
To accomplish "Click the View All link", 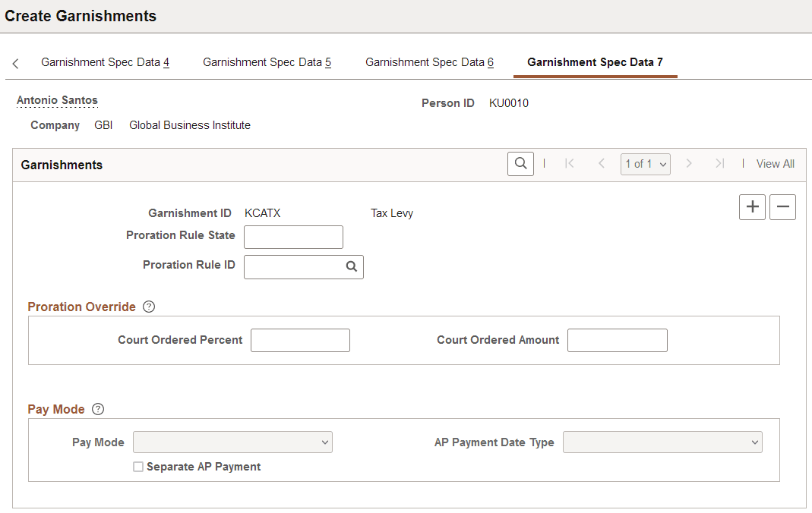I will click(x=775, y=163).
